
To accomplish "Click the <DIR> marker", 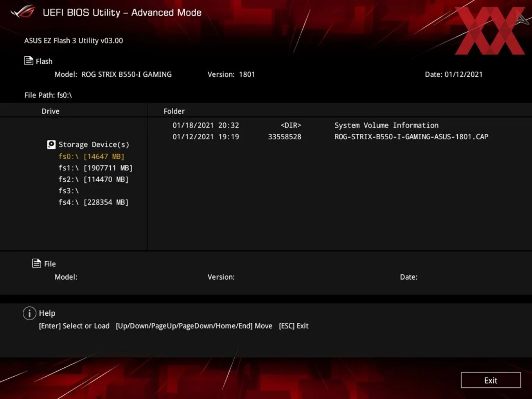I will [291, 125].
